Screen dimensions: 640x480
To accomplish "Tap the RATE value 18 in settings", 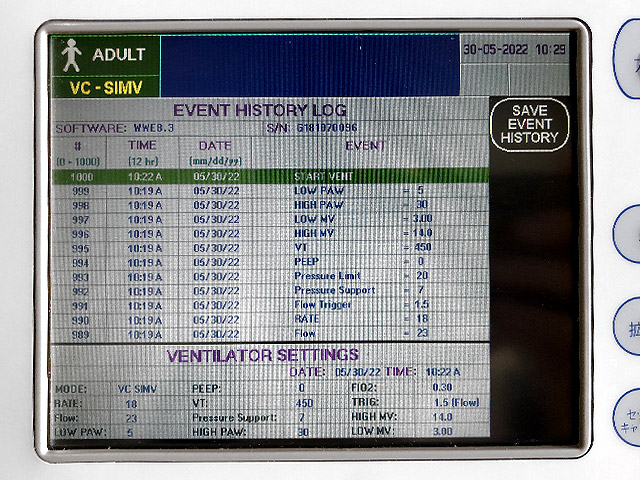I will point(131,404).
